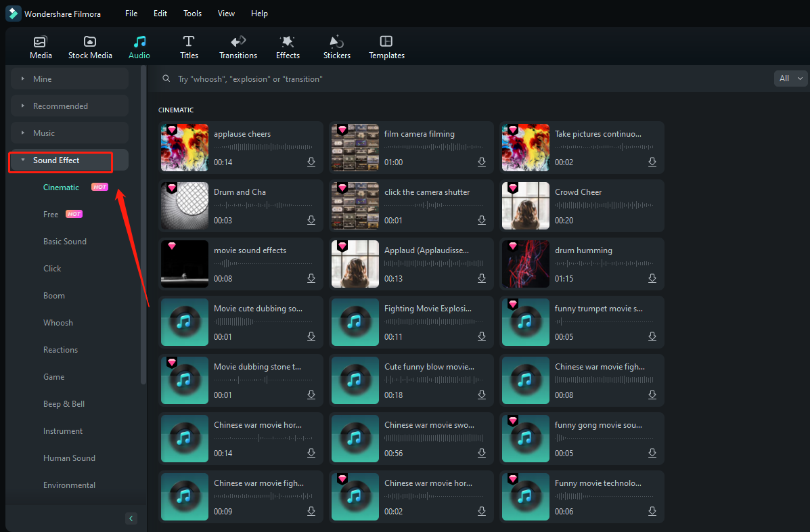The width and height of the screenshot is (810, 532).
Task: Download the Drum and Cha sound
Action: tap(311, 221)
